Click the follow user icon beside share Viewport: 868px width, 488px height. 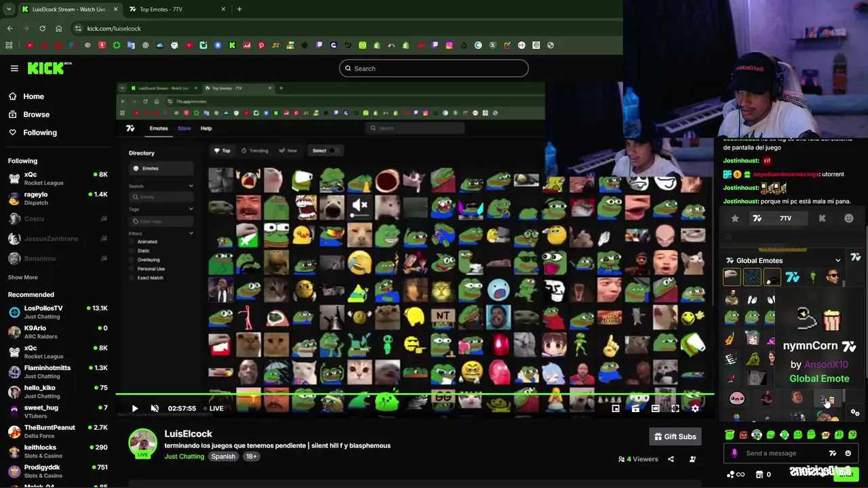point(692,459)
